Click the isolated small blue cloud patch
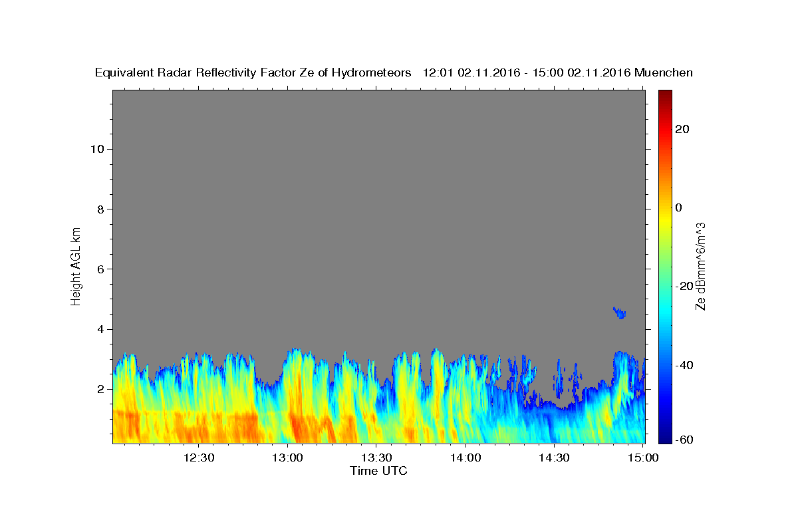798x532 pixels. point(620,313)
